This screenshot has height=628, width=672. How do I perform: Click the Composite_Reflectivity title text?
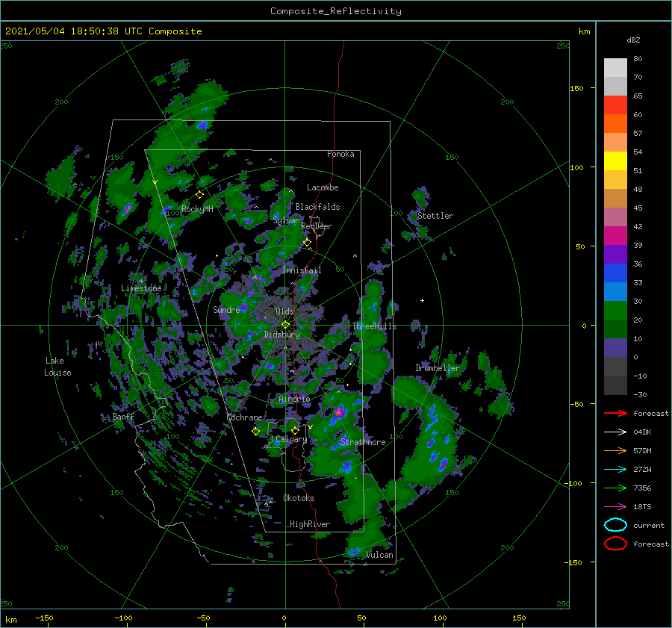(x=336, y=11)
